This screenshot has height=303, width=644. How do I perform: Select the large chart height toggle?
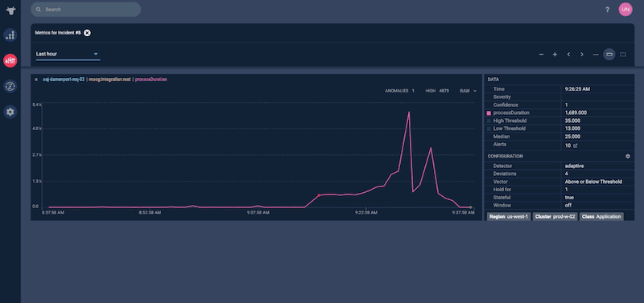pos(623,54)
